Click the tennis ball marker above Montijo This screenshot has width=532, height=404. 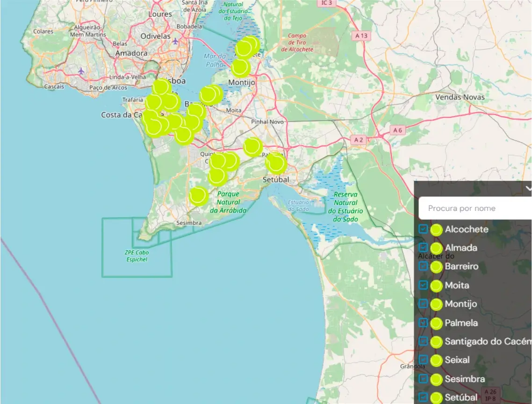[240, 68]
